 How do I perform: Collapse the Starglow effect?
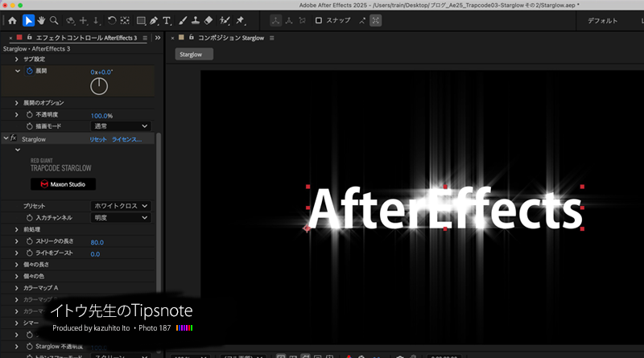(x=6, y=138)
